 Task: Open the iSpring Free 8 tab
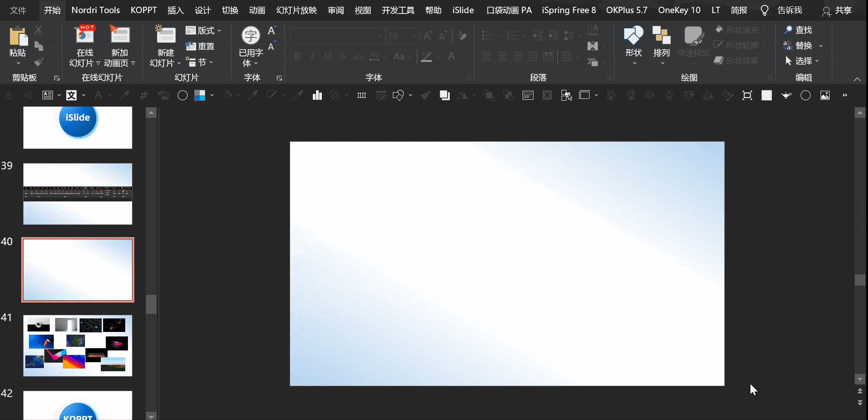(569, 10)
